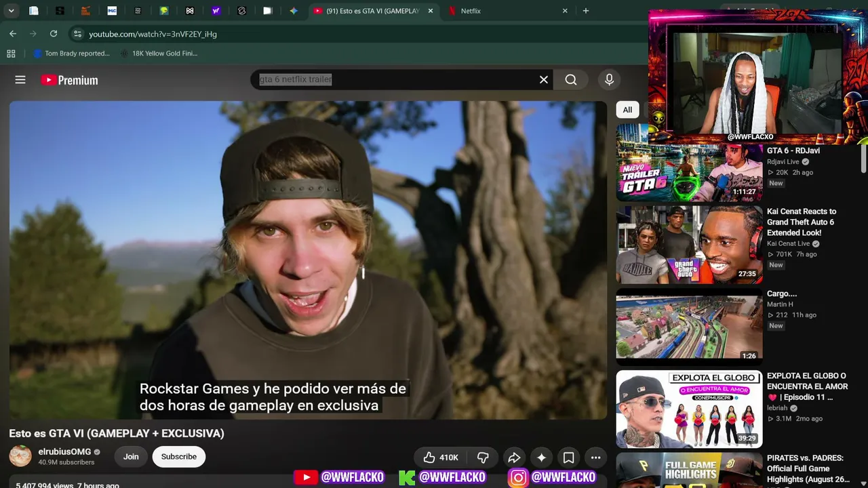
Task: Open the elrubiusOMG channel name link
Action: tap(64, 452)
